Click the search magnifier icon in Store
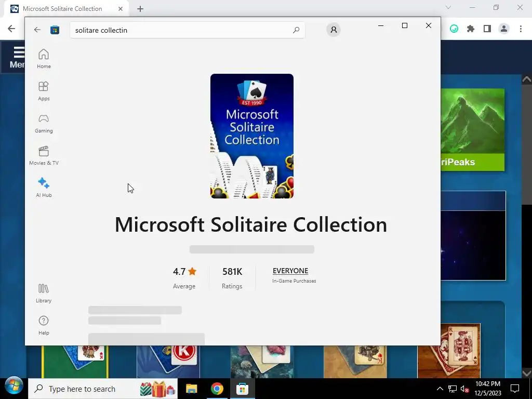532x399 pixels. tap(296, 30)
